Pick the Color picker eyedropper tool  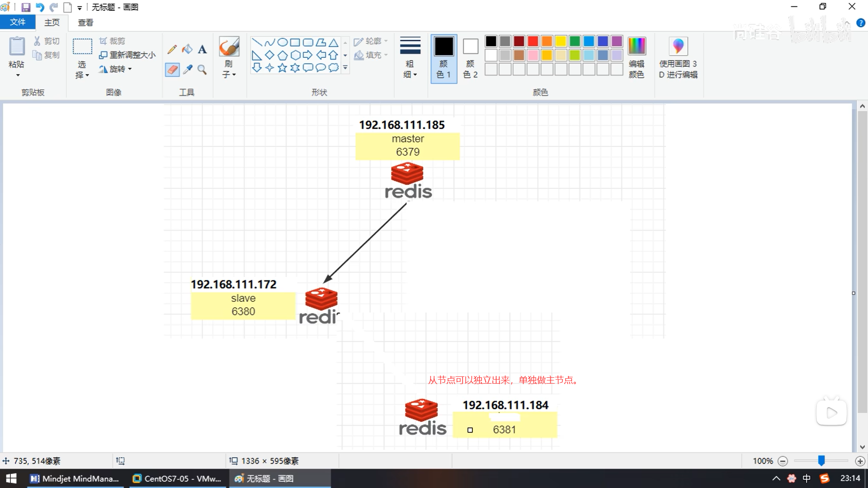pyautogui.click(x=187, y=69)
